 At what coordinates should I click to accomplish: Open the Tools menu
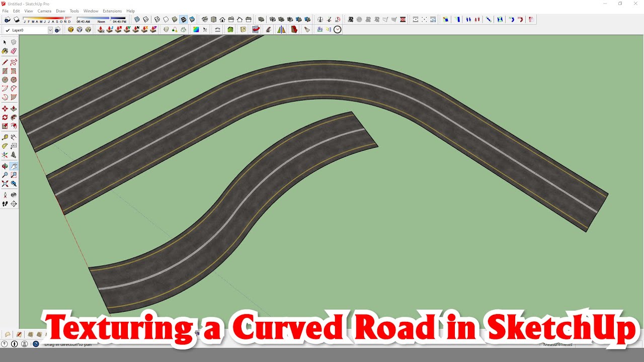(74, 11)
